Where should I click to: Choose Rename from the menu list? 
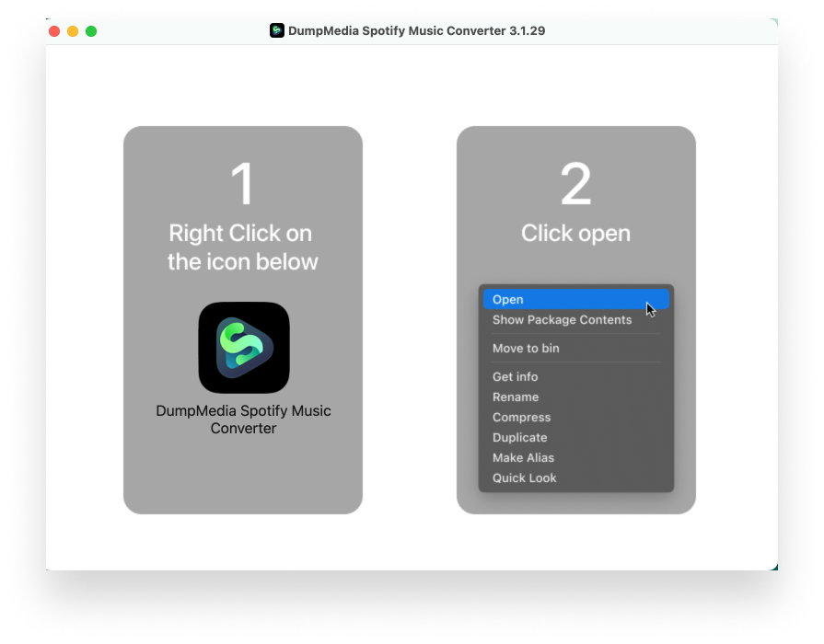point(516,397)
